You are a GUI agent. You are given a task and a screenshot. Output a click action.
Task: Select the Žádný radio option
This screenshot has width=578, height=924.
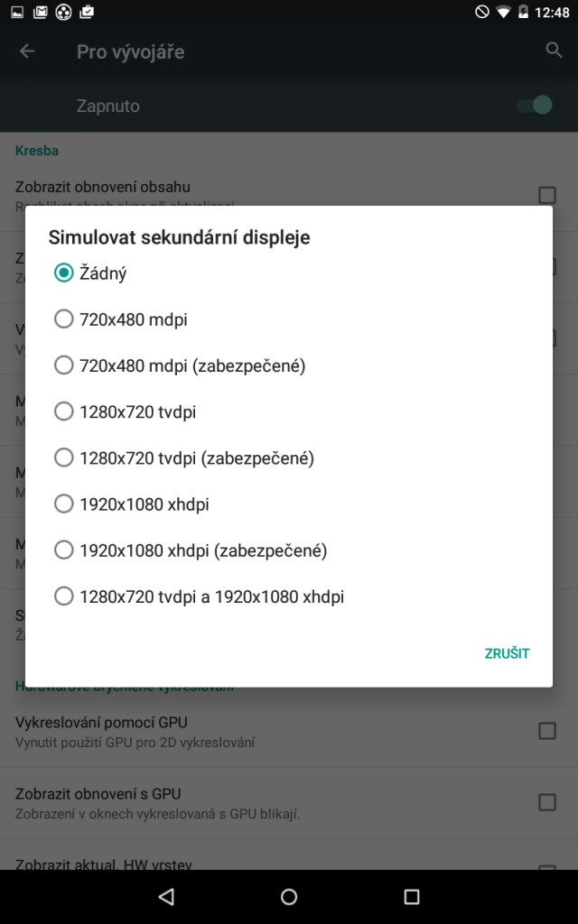coord(288,273)
